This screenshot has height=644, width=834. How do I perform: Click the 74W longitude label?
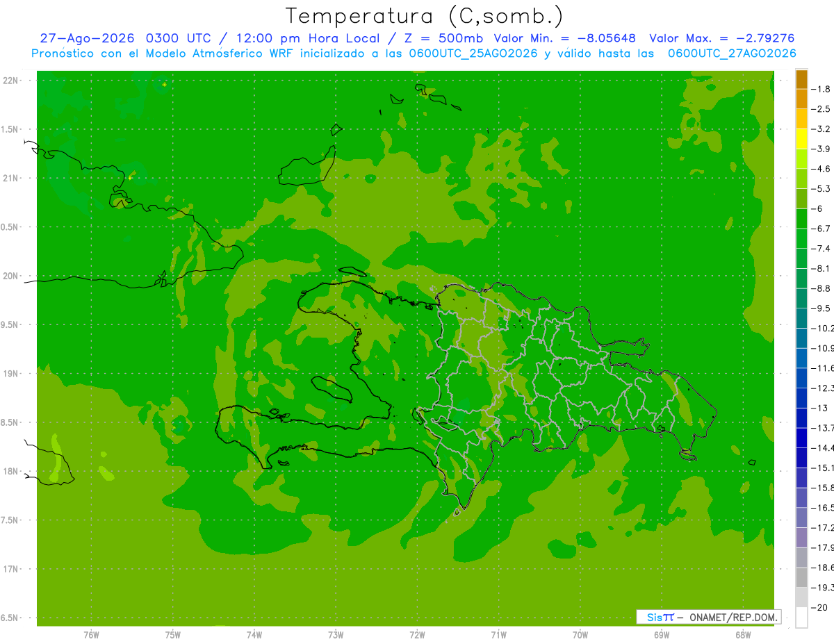click(x=254, y=635)
